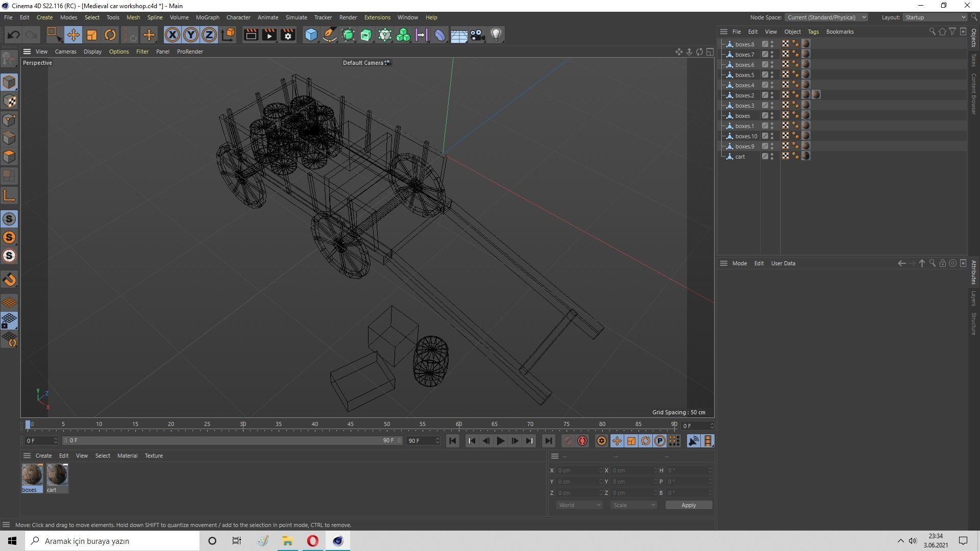The width and height of the screenshot is (980, 551).
Task: Open the Scale mode dropdown
Action: [633, 505]
